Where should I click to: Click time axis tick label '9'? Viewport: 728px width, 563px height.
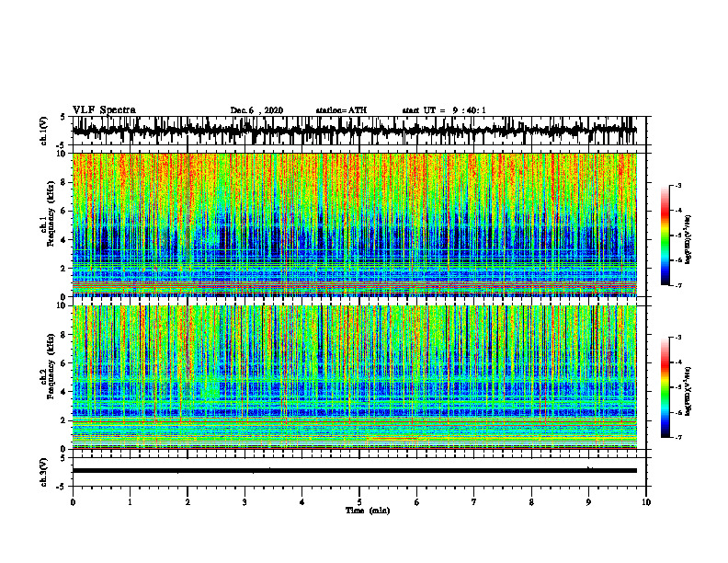coord(588,502)
